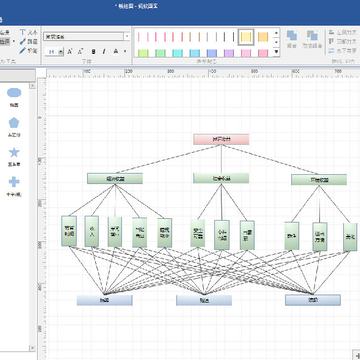Viewport: 360px width, 360px height.
Task: Select the leftmost blue alternative box
Action: pyautogui.click(x=105, y=300)
